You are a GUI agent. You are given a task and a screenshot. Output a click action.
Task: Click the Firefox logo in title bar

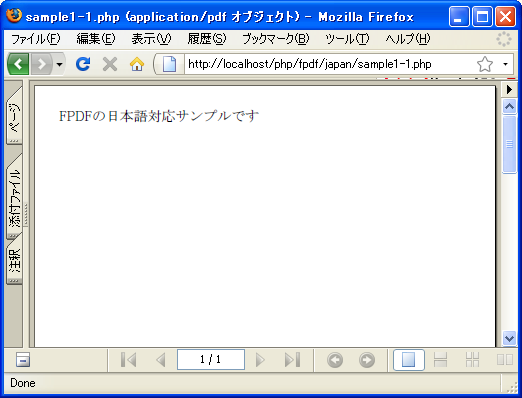tap(14, 16)
